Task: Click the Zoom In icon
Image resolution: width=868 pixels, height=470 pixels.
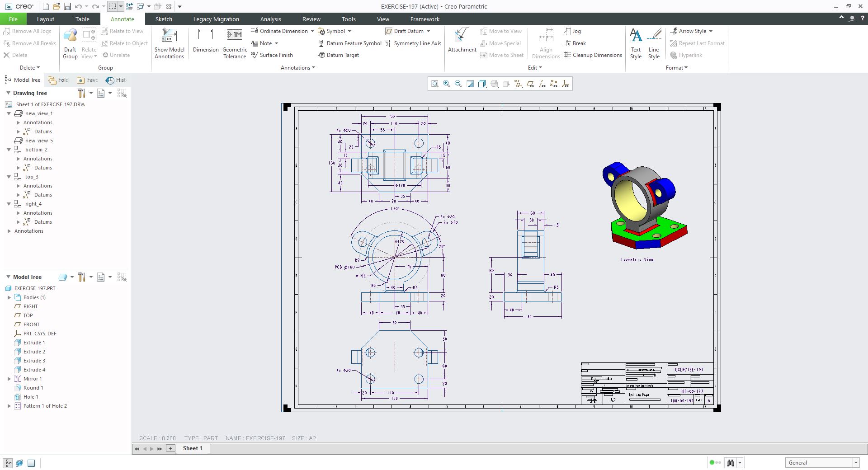Action: [447, 84]
